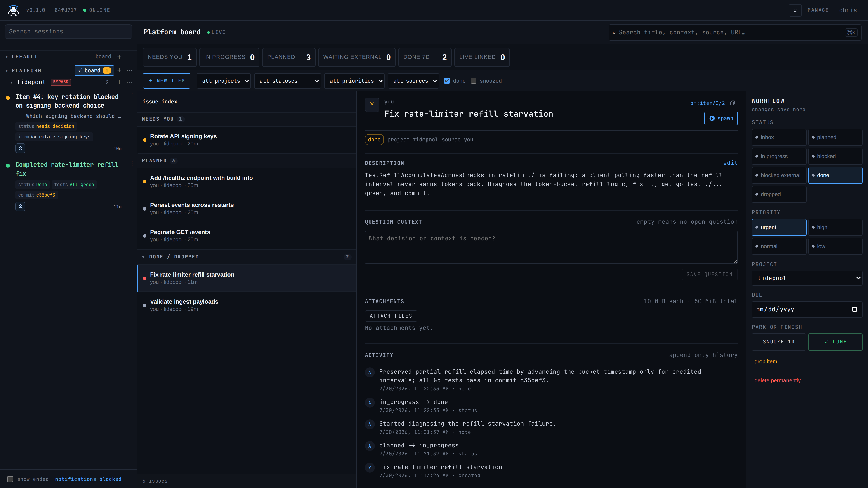
Task: Check the show ended checkbox
Action: click(10, 479)
